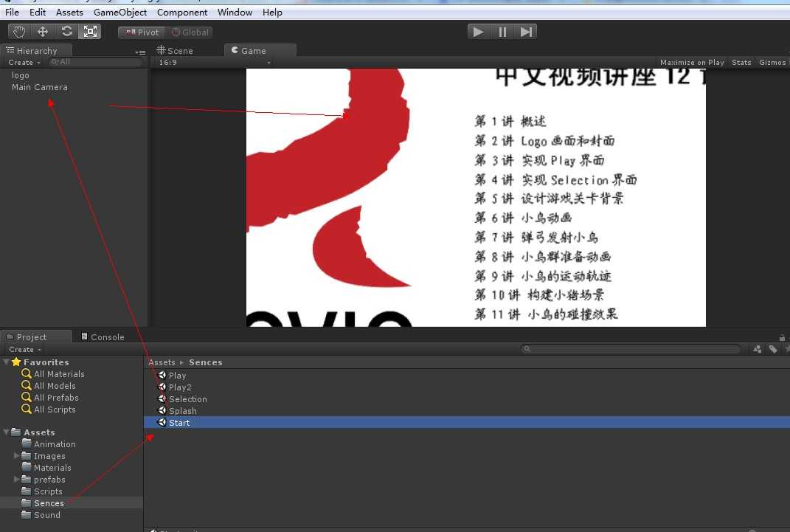
Task: Select the Sound folder
Action: (47, 515)
